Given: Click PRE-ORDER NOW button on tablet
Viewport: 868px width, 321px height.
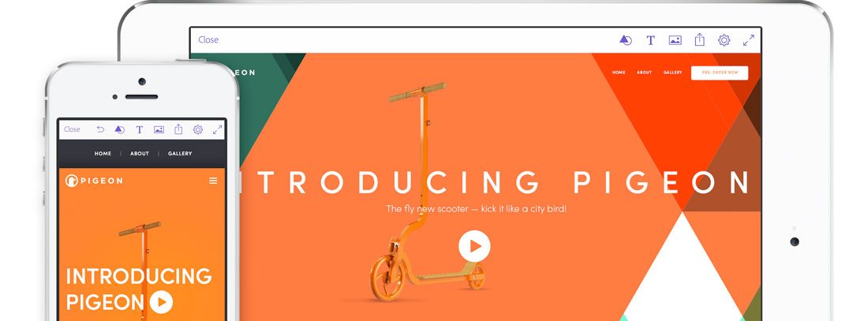Looking at the screenshot, I should tap(720, 73).
